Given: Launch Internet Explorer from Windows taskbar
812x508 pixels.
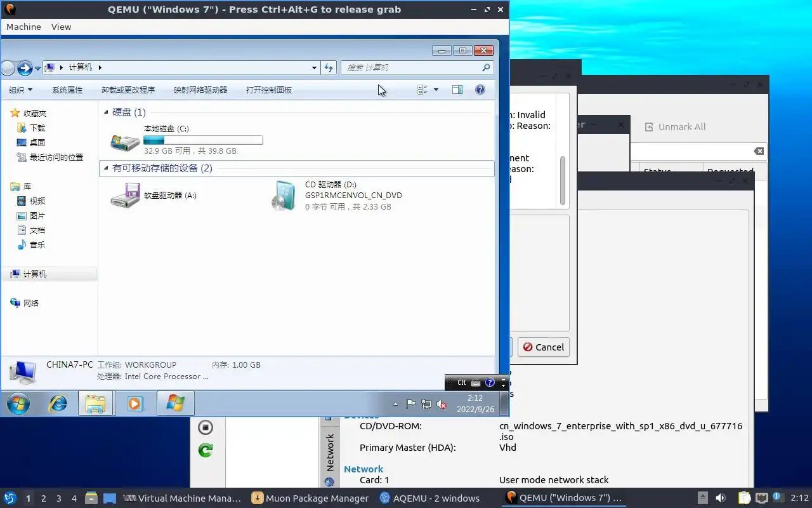Looking at the screenshot, I should [58, 403].
